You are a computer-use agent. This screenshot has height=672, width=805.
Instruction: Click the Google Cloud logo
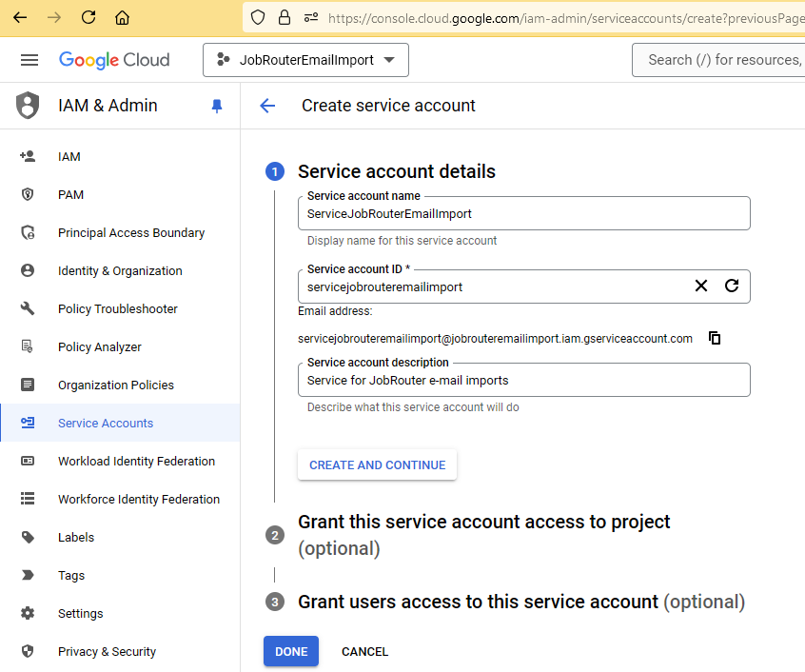[x=114, y=59]
